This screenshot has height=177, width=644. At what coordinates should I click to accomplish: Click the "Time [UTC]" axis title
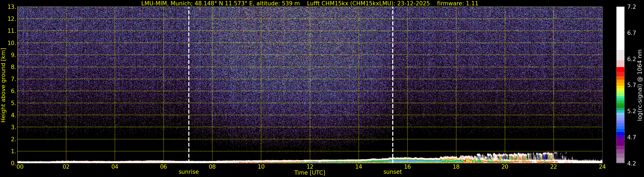tap(310, 173)
